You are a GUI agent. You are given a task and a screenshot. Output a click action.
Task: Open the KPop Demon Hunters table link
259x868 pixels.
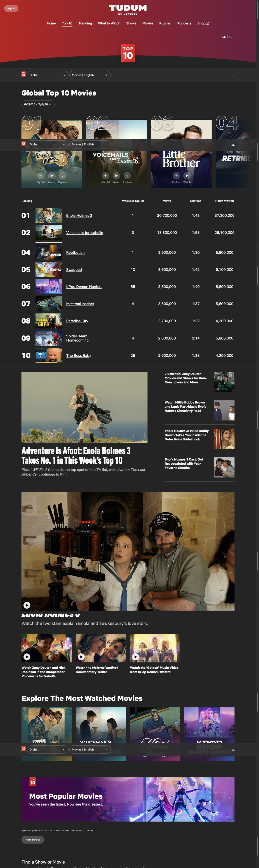84,287
